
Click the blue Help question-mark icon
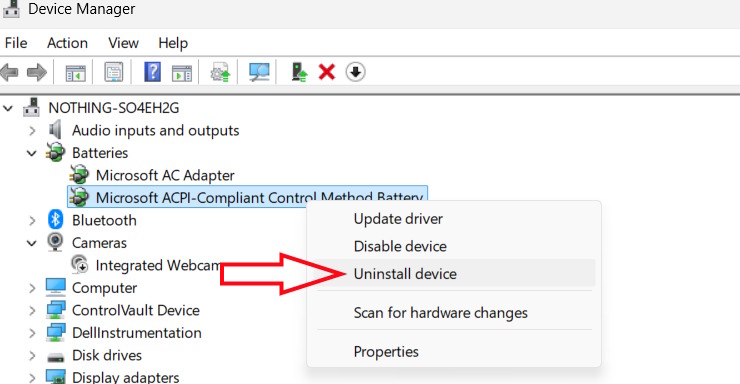click(152, 72)
